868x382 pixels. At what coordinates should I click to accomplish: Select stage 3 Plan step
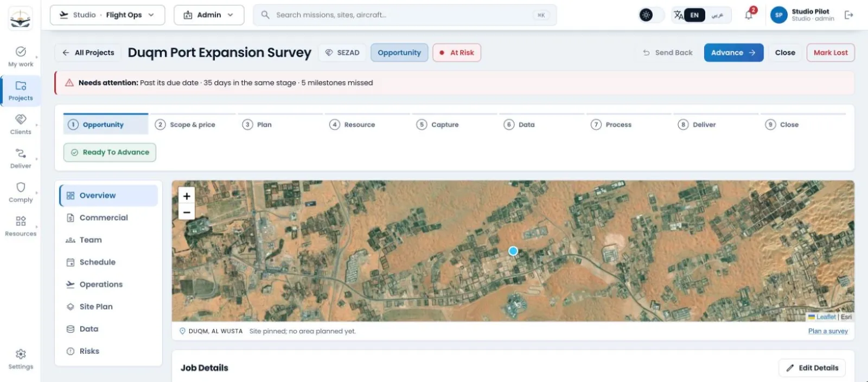coord(280,124)
